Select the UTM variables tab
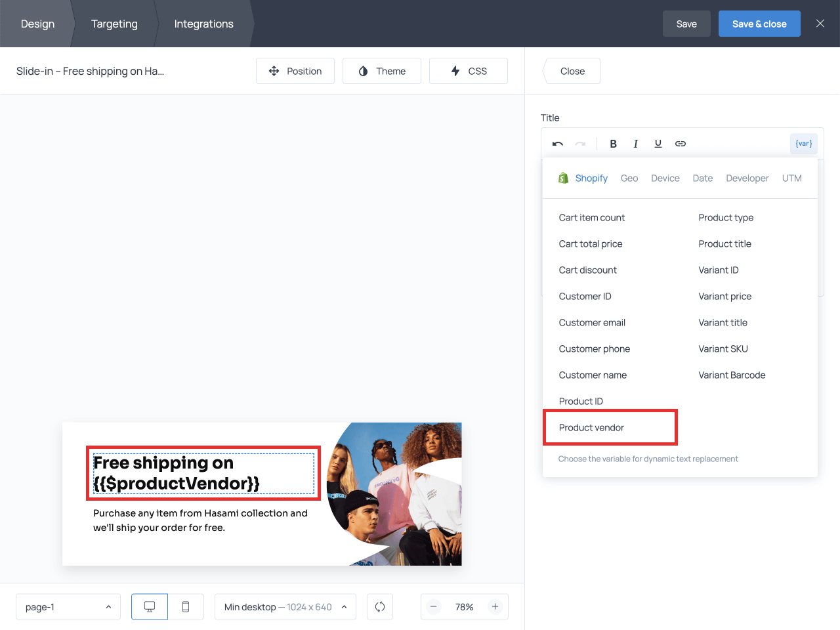 point(791,178)
